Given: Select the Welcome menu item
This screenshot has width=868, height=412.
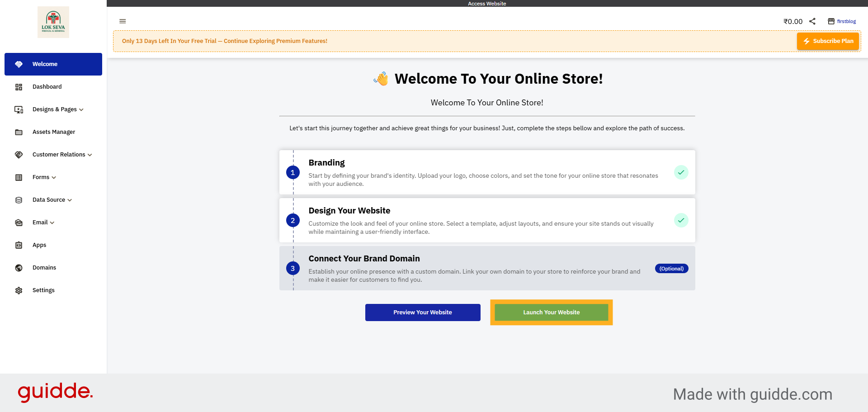Looking at the screenshot, I should (45, 64).
